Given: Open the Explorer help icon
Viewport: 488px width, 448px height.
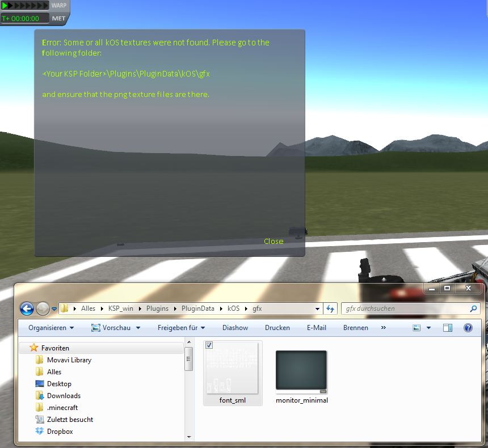Looking at the screenshot, I should pyautogui.click(x=468, y=328).
